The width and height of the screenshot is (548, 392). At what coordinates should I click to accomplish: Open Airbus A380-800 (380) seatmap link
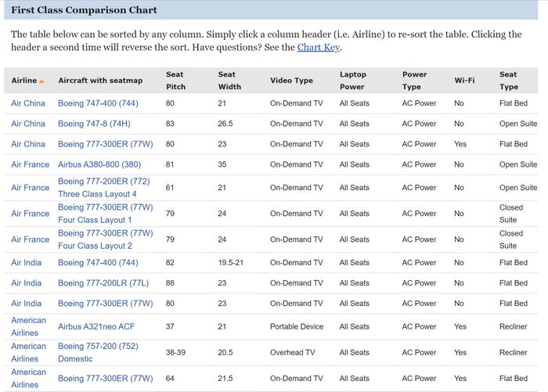pos(99,164)
